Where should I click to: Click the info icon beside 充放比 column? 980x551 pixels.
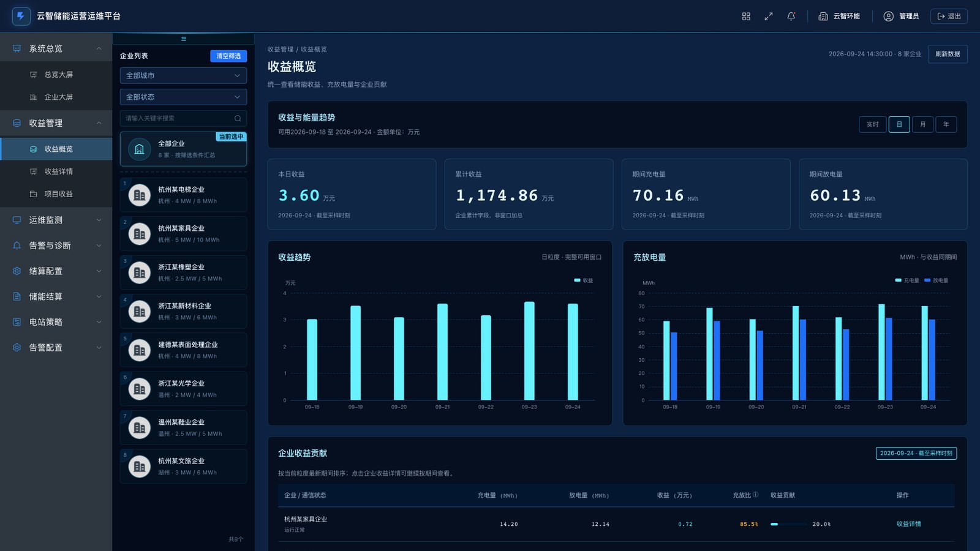(x=756, y=495)
